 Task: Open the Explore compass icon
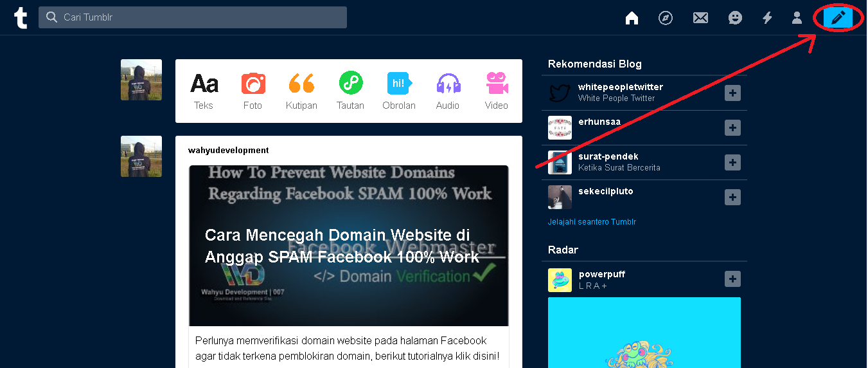pos(666,18)
